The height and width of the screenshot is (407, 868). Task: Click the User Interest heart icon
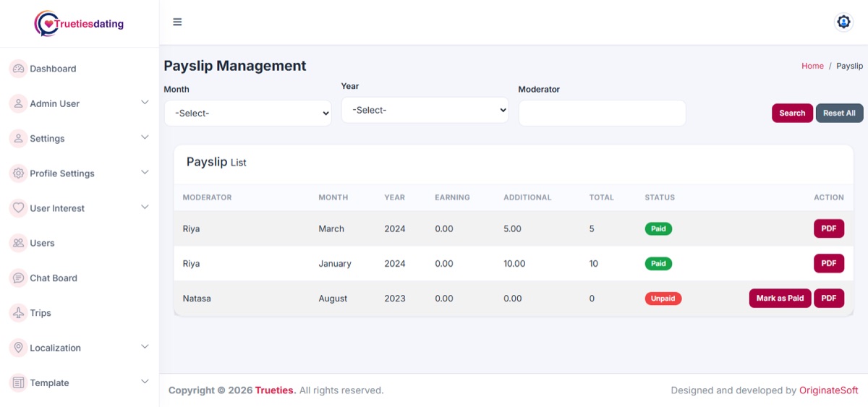18,208
